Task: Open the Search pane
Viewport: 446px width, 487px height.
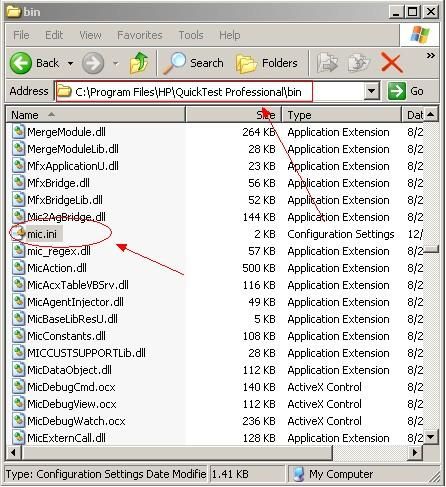Action: pos(193,63)
